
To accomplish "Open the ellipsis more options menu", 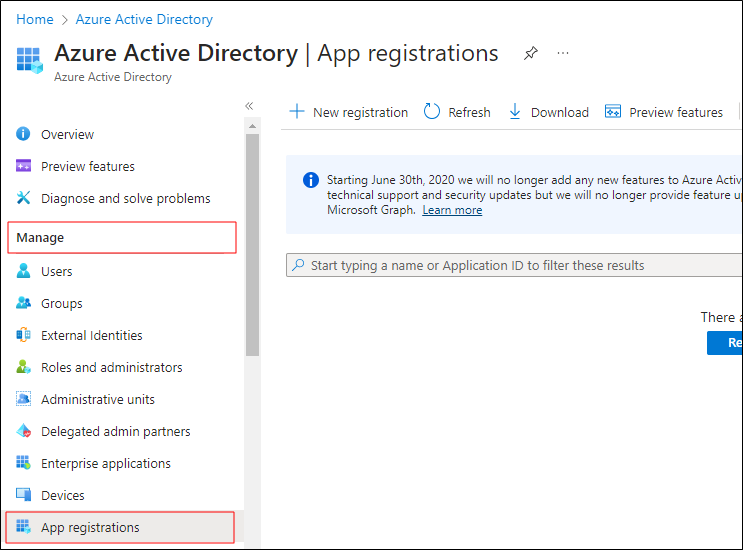I will click(563, 54).
